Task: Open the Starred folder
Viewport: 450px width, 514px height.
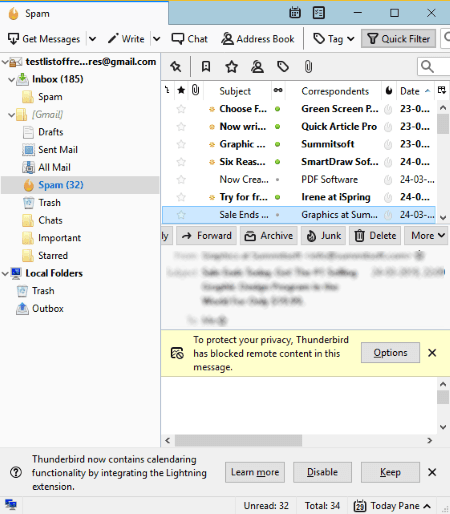Action: point(53,256)
